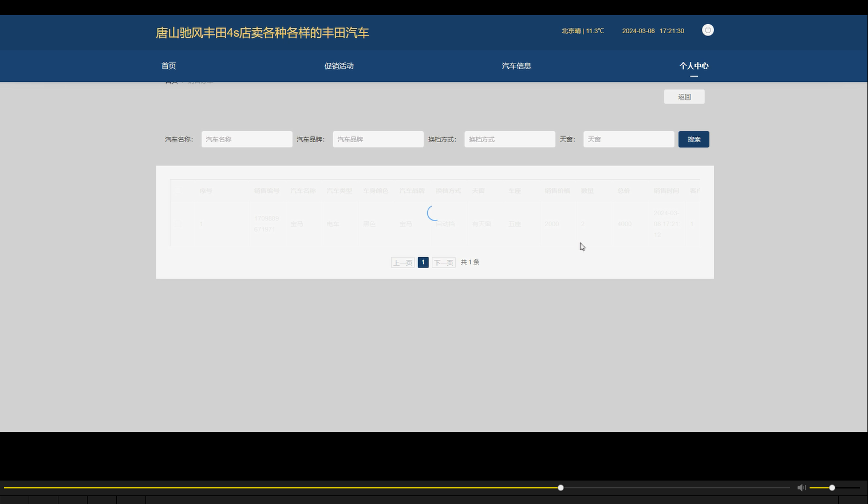Focus the 汽车名称 input field

(247, 139)
